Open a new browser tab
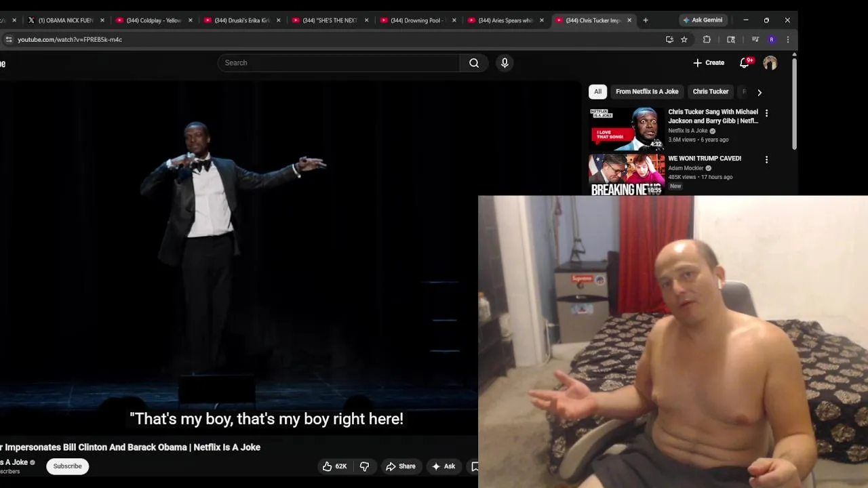The image size is (868, 488). click(646, 20)
